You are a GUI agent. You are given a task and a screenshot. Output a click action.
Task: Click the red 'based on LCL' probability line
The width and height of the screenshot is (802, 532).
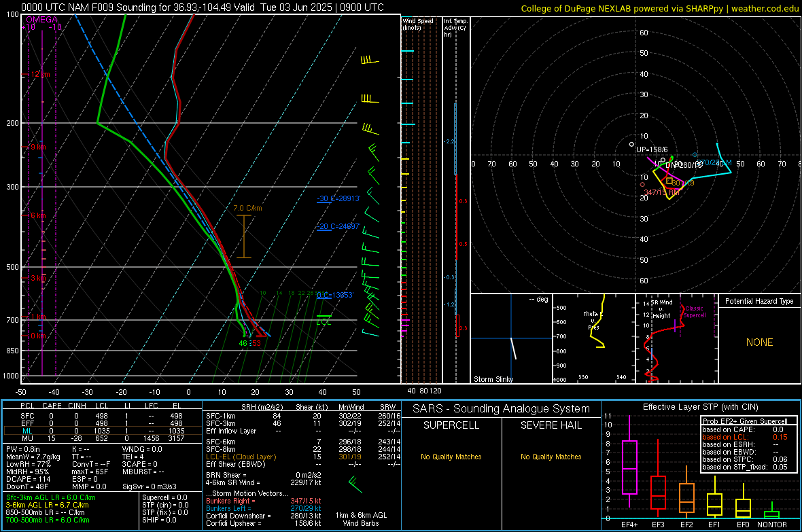click(x=745, y=437)
